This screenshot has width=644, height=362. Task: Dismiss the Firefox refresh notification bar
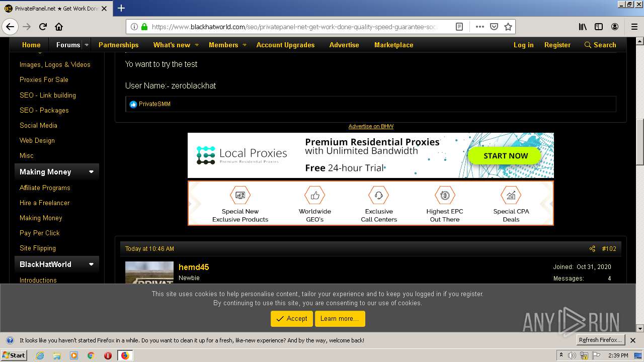633,340
